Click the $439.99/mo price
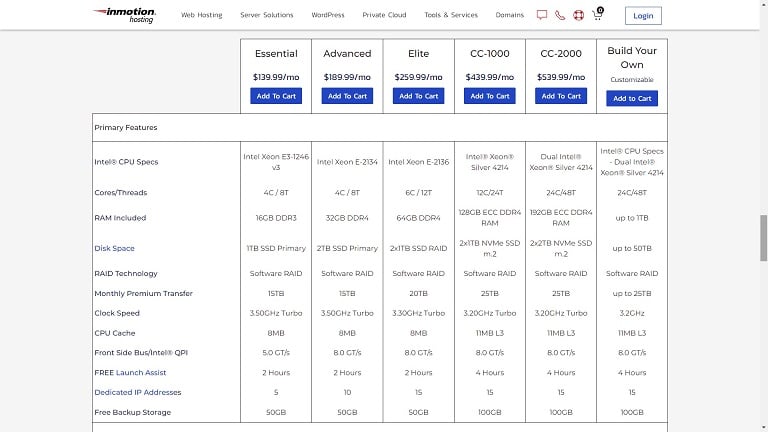Image resolution: width=768 pixels, height=432 pixels. pos(490,77)
